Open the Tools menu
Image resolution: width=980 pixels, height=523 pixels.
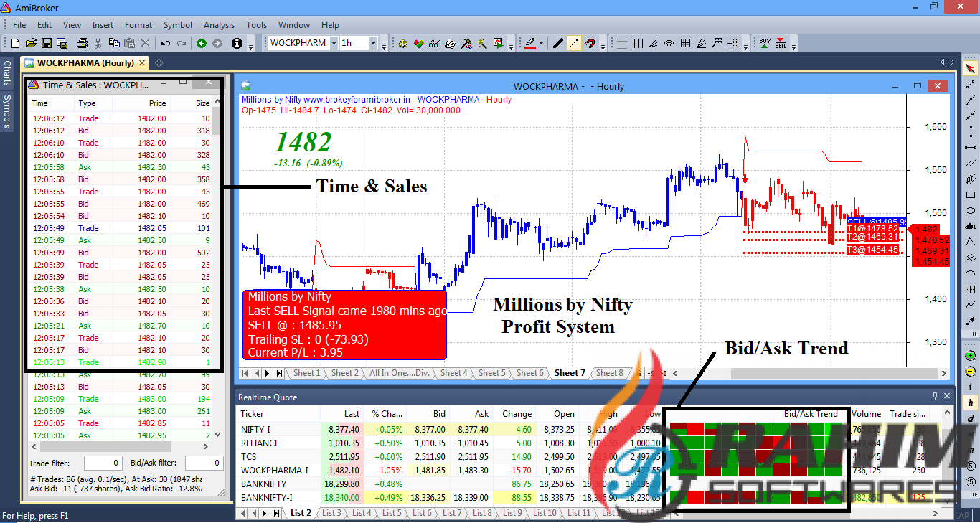pyautogui.click(x=257, y=25)
